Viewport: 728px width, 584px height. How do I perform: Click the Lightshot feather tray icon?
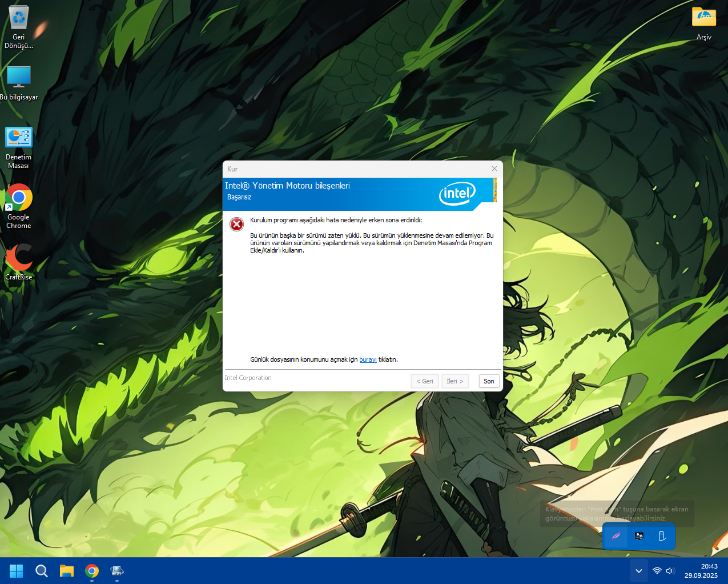coord(616,536)
